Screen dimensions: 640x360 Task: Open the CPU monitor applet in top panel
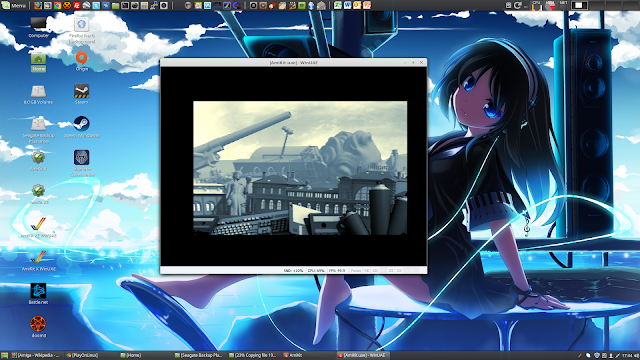(536, 5)
